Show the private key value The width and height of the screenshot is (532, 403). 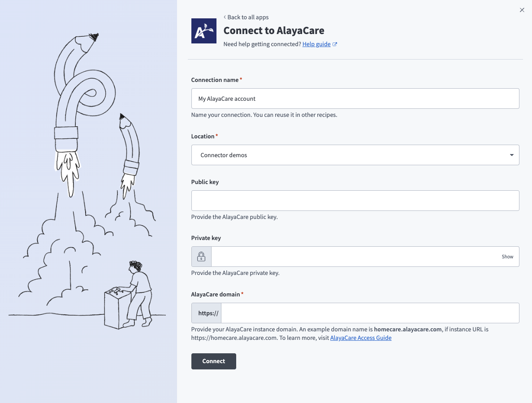tap(507, 257)
